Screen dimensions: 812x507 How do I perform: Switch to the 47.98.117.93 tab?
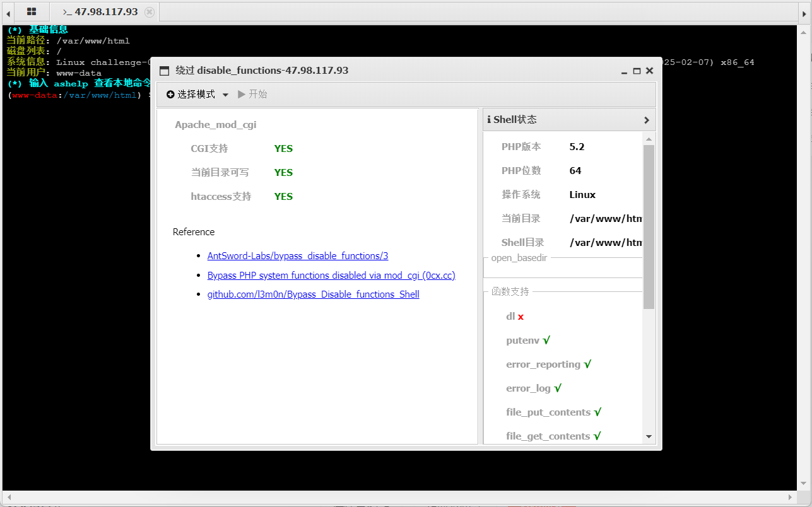pos(107,11)
